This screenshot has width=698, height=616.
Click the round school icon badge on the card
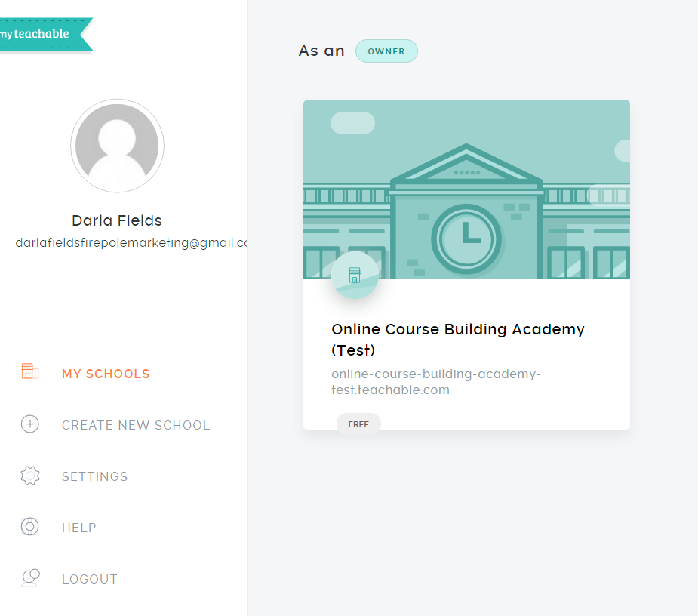click(355, 275)
